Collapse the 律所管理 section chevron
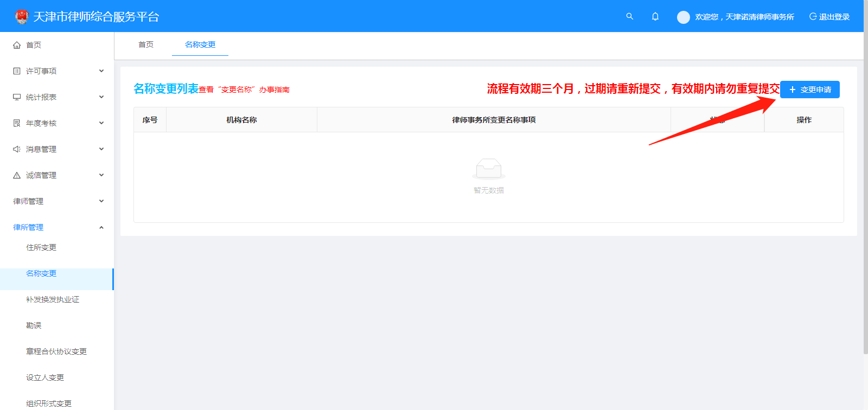The height and width of the screenshot is (410, 868). click(101, 227)
